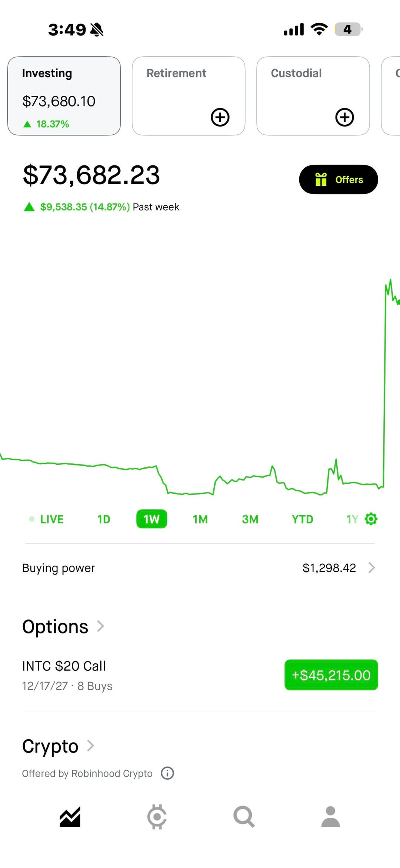Expand the Crypto section chevron
Image resolution: width=400 pixels, height=868 pixels.
click(x=90, y=746)
